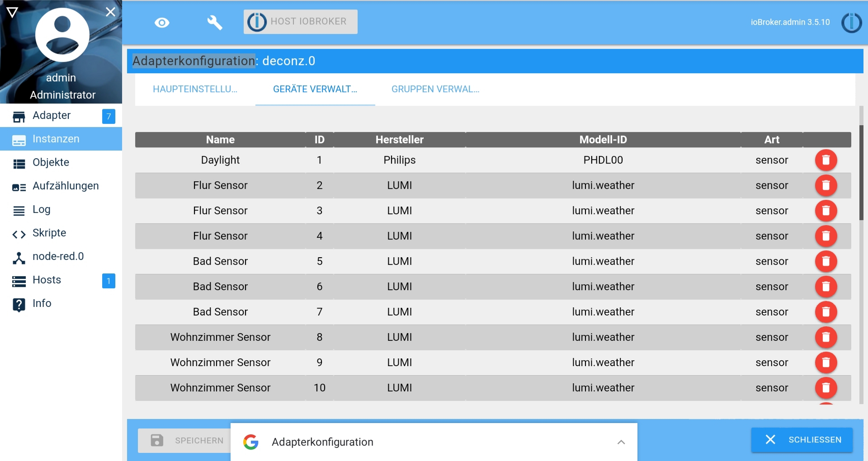Toggle the eye visibility icon in top bar

pyautogui.click(x=162, y=22)
